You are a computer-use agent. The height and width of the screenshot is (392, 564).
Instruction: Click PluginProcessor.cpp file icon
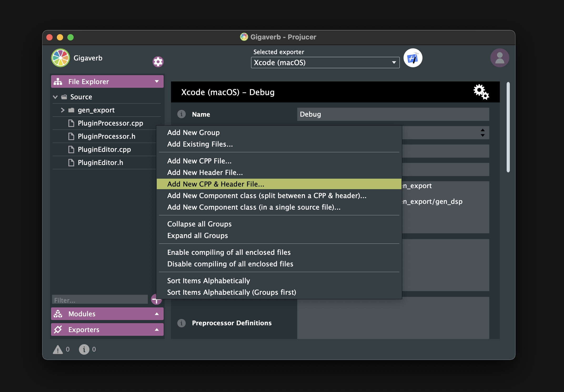71,123
